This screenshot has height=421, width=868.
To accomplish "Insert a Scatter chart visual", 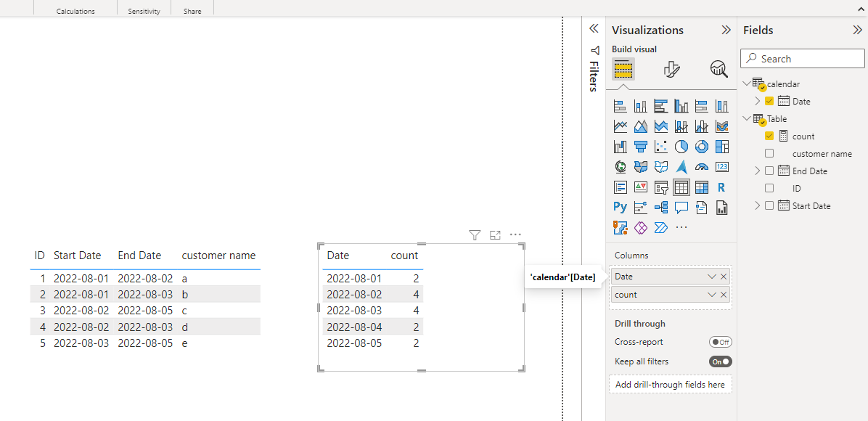I will [661, 147].
